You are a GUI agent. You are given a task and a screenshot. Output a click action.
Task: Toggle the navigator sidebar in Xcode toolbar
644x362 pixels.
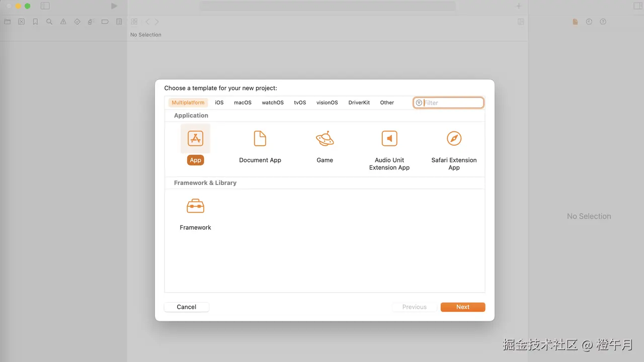pyautogui.click(x=45, y=6)
